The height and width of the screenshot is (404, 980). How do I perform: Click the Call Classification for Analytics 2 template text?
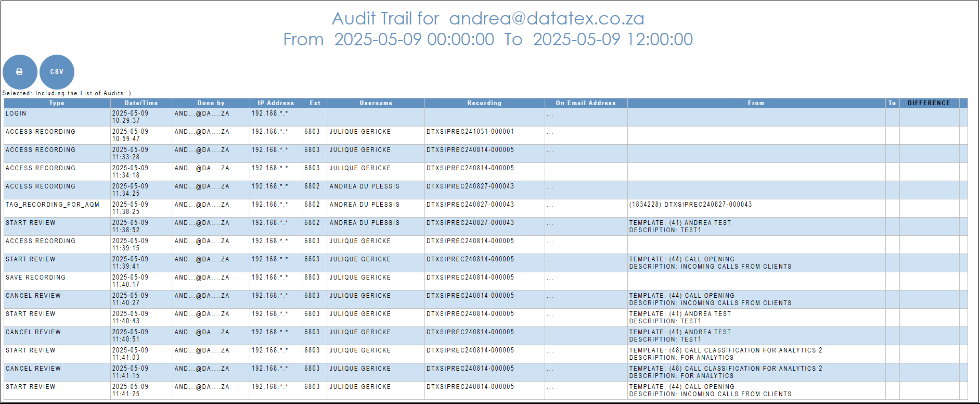(x=726, y=350)
